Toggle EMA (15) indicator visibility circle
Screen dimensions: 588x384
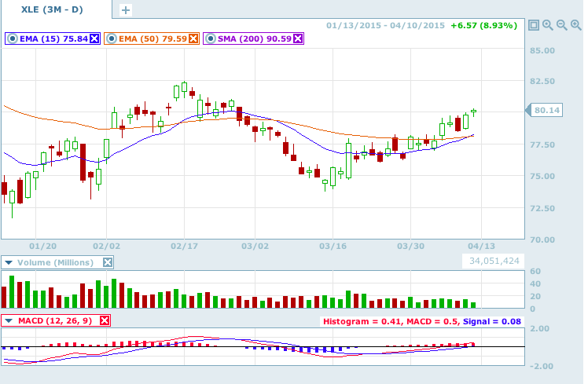coord(13,38)
